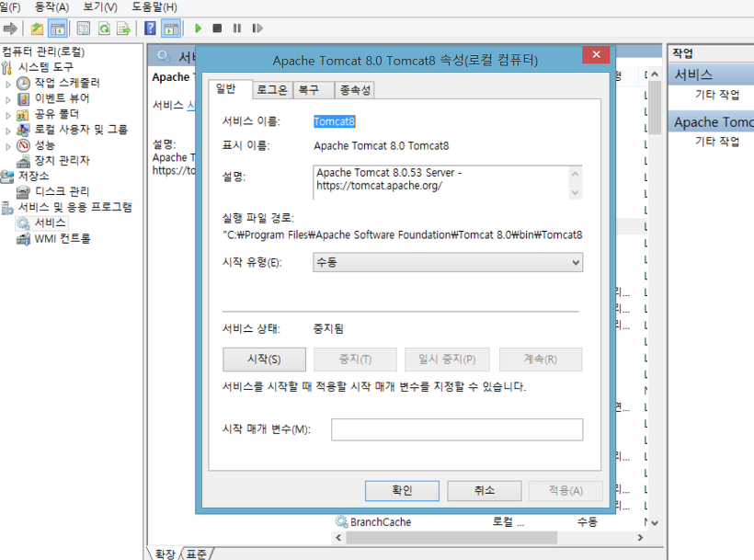The height and width of the screenshot is (560, 754).
Task: Select 서비스 및 응용 프로그램 node
Action: tap(75, 207)
